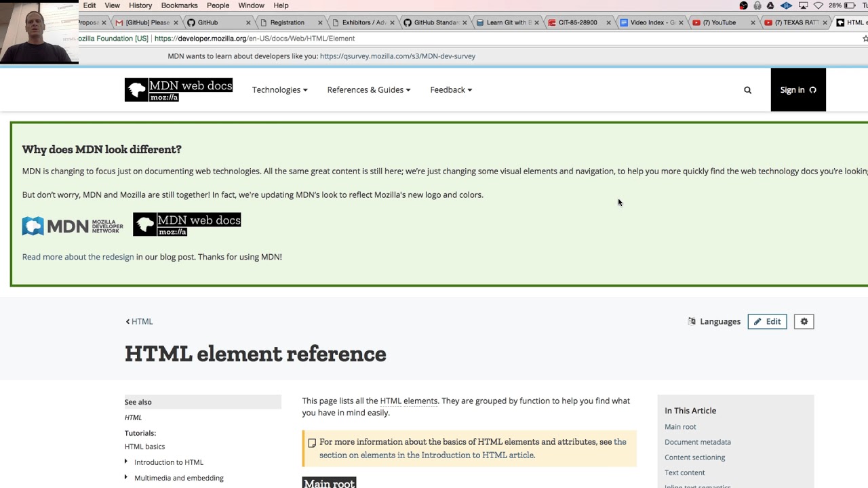This screenshot has height=488, width=868.
Task: Switch to the CIT-85-28900 tab
Action: click(x=578, y=22)
